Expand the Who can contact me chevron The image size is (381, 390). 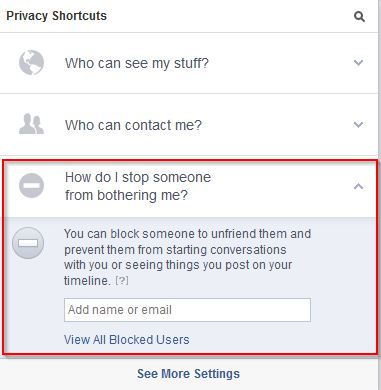358,125
